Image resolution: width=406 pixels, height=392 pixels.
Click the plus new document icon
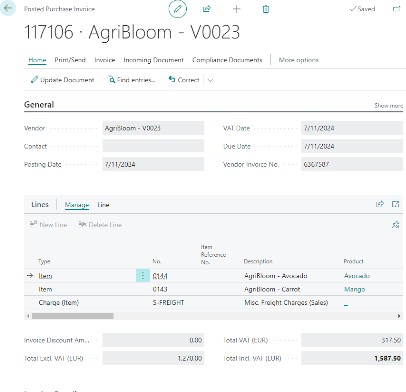[236, 9]
